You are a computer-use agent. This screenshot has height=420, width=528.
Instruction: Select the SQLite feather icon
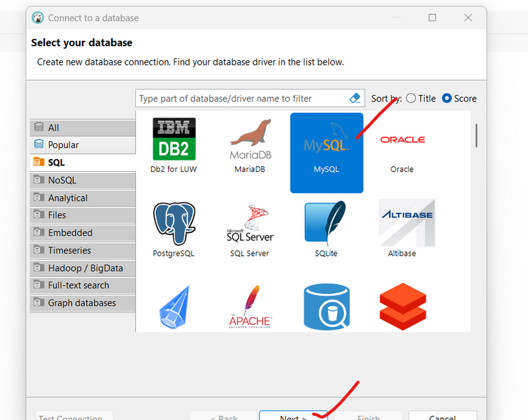point(325,223)
